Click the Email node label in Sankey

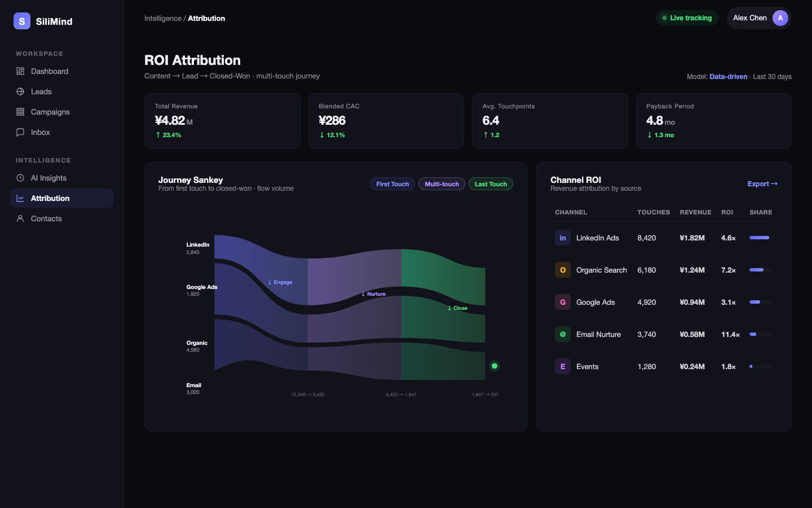(x=194, y=386)
